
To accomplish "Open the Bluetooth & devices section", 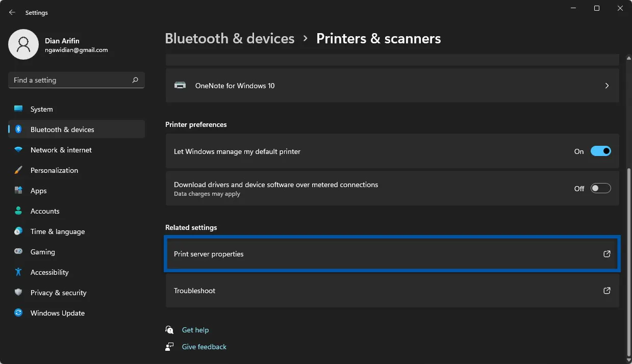I will (x=61, y=129).
